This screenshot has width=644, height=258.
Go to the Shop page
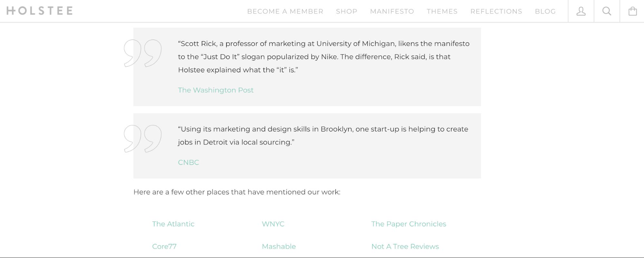coord(346,12)
